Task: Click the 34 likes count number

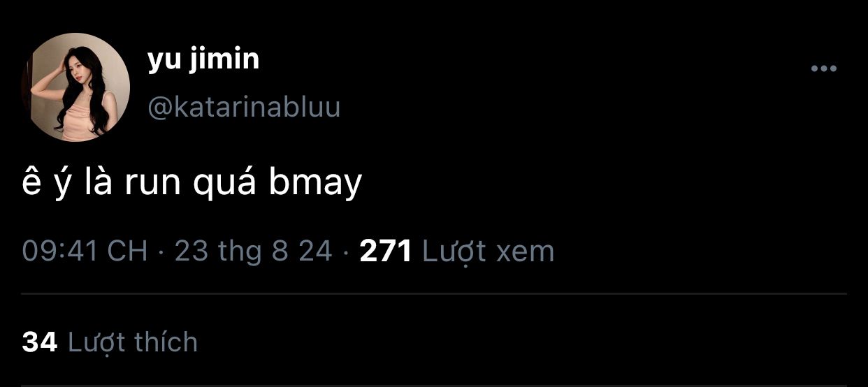Action: click(x=39, y=342)
